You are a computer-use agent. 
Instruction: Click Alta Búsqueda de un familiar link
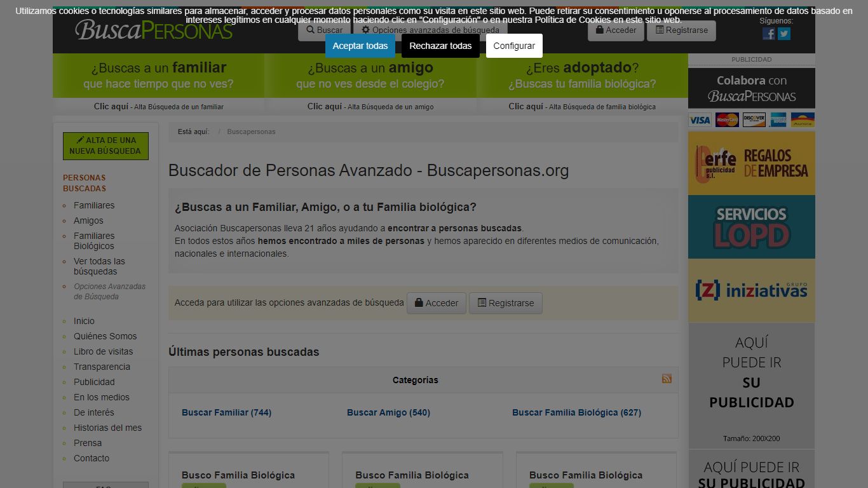coord(159,107)
